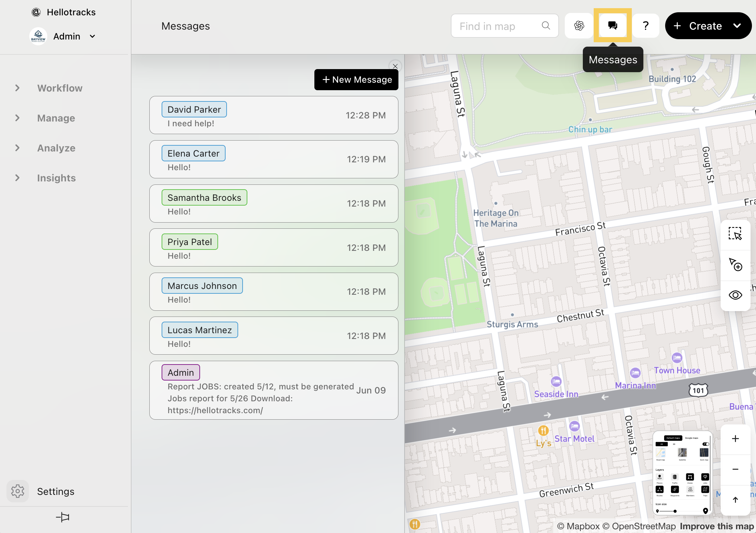The height and width of the screenshot is (533, 756).
Task: Zoom out on the map
Action: (735, 469)
